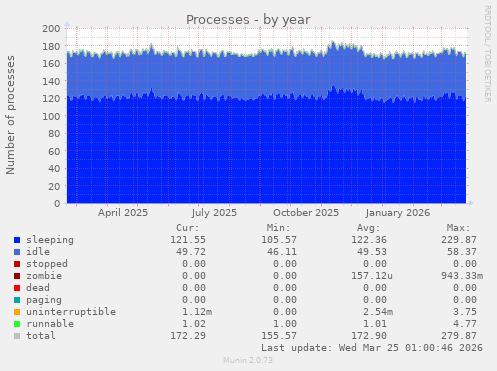Select total maximum value 279.87

459,336
